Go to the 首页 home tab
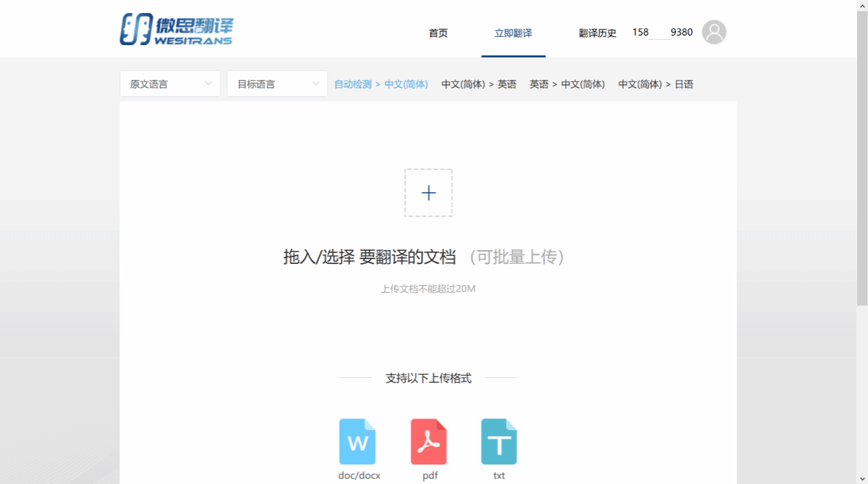The width and height of the screenshot is (868, 484). (x=438, y=33)
